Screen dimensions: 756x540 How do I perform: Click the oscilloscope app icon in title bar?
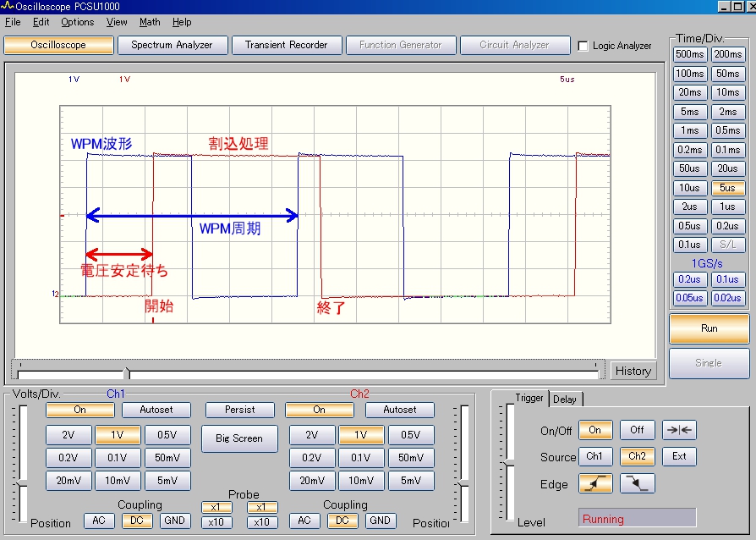click(x=8, y=6)
